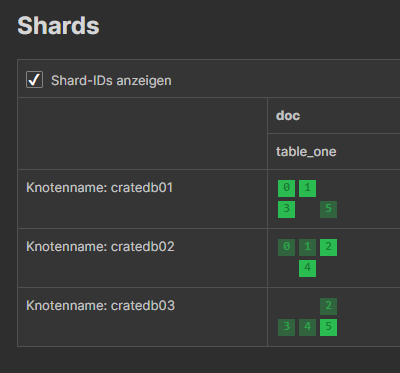This screenshot has height=373, width=400.
Task: Select primary shard 0 on cratedb01
Action: coord(286,188)
